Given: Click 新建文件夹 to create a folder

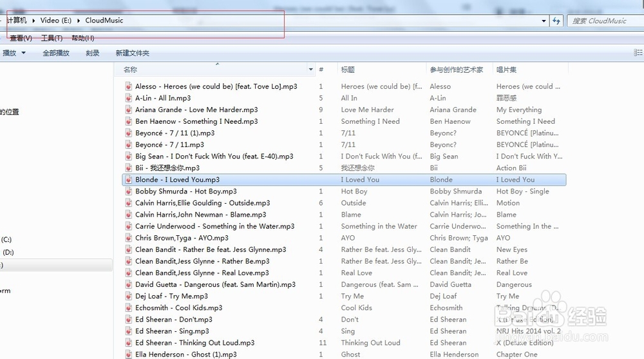Looking at the screenshot, I should point(132,53).
